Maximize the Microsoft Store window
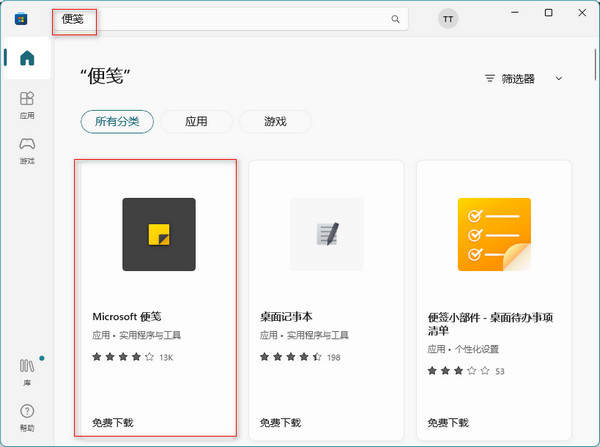This screenshot has width=600, height=447. pos(548,13)
